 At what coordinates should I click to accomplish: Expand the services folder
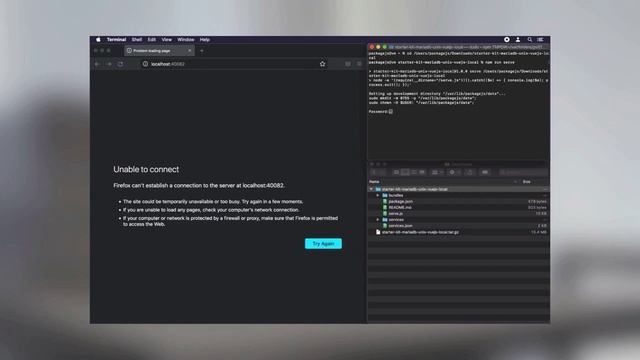click(378, 220)
